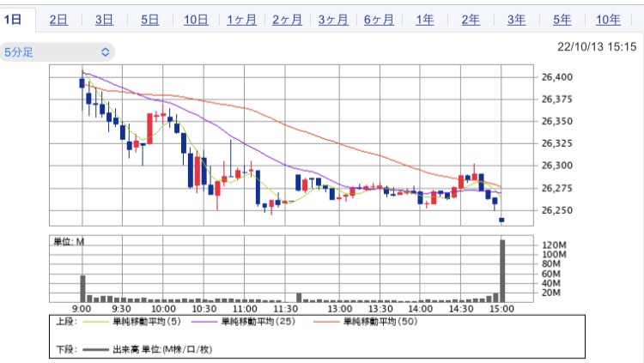Click the 15:00 time axis label

click(x=501, y=309)
